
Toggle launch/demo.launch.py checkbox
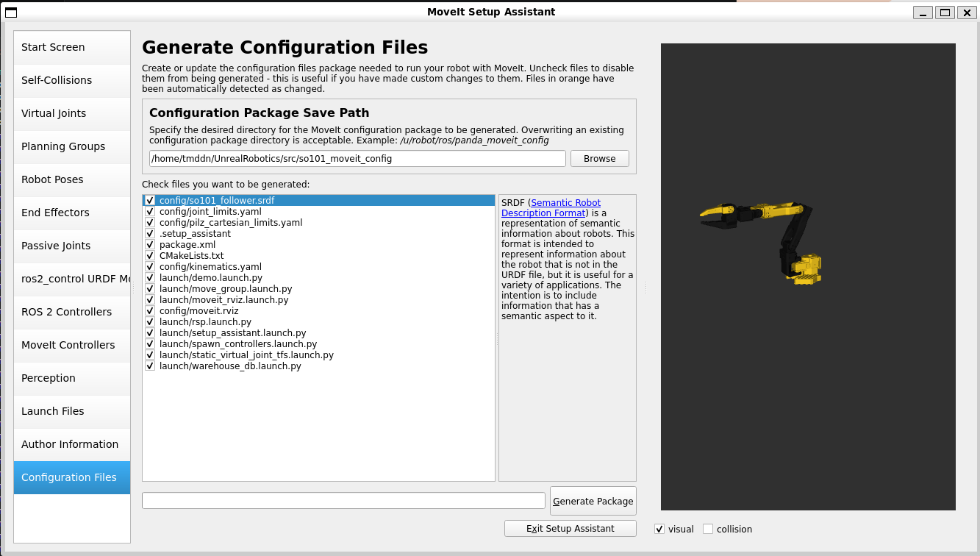pyautogui.click(x=150, y=277)
